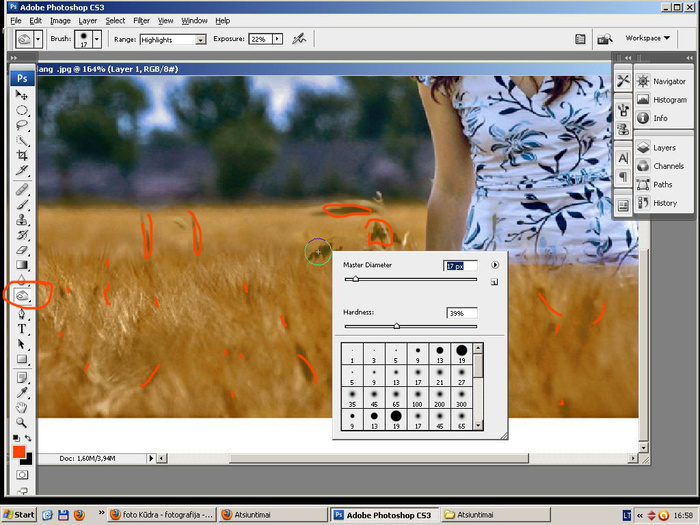Screen dimensions: 700x525
Task: Activate the Horizontal Type tool
Action: [22, 329]
